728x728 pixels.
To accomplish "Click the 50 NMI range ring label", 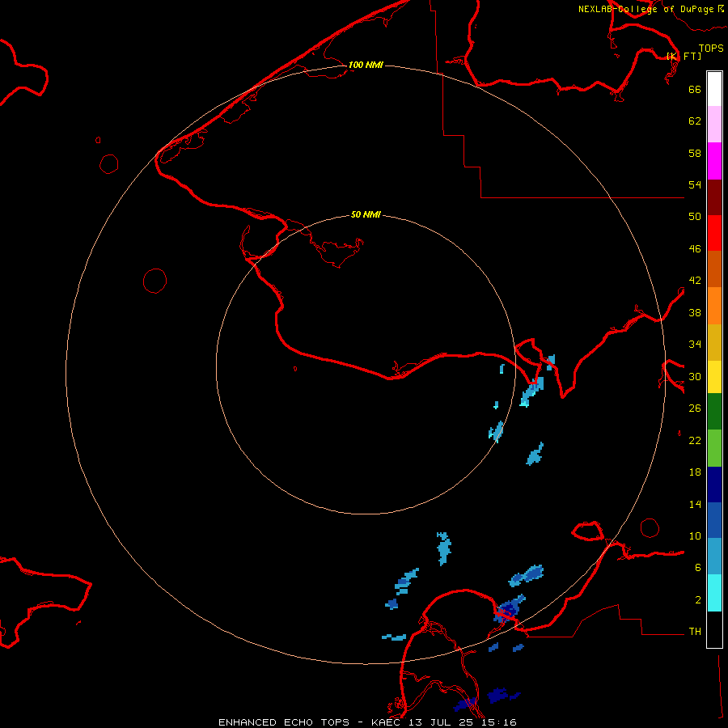I will 366,214.
